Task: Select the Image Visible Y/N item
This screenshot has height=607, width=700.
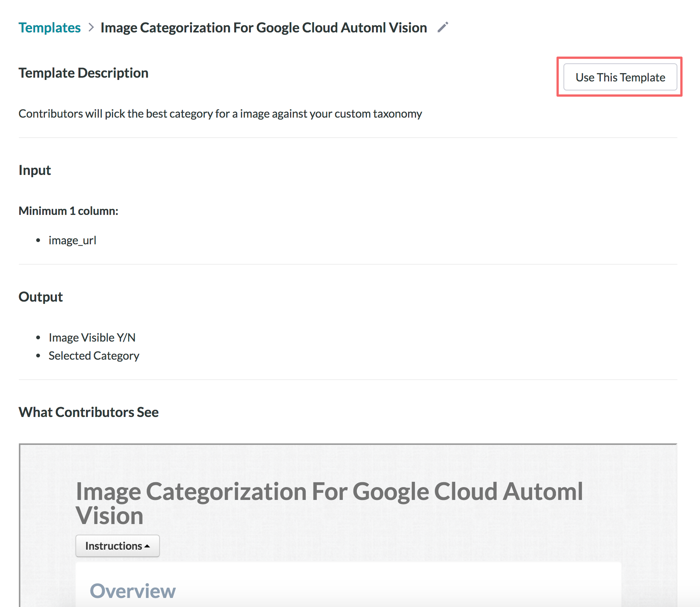Action: point(92,337)
